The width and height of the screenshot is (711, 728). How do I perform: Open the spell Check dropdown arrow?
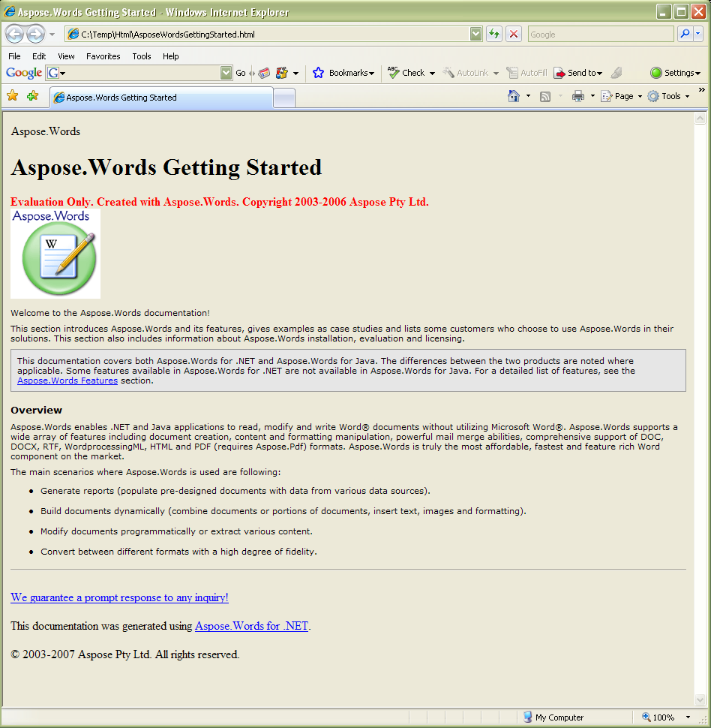coord(432,74)
